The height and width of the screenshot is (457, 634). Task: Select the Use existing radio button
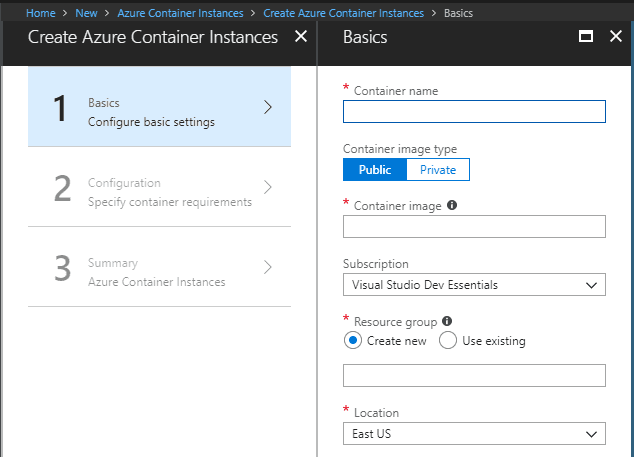(x=448, y=341)
